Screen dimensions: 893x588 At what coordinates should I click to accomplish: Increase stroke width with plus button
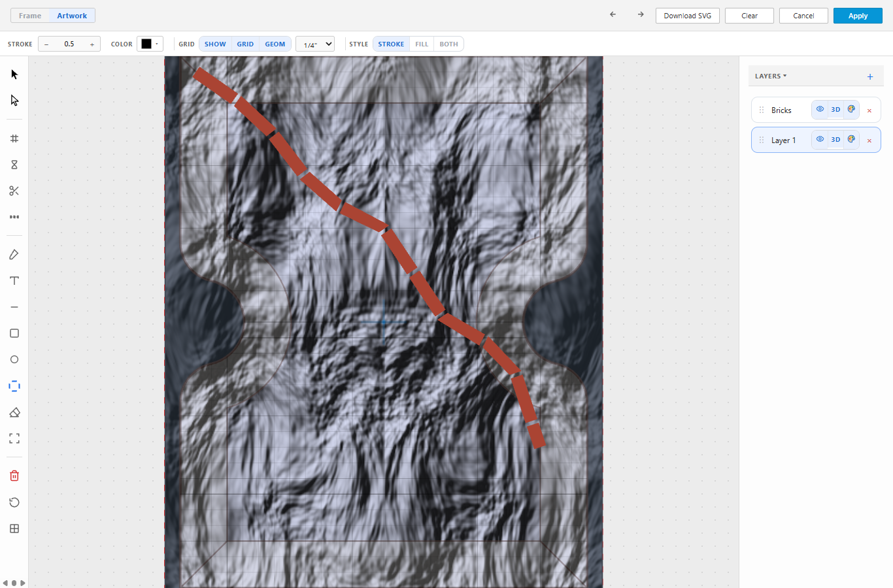pos(92,44)
